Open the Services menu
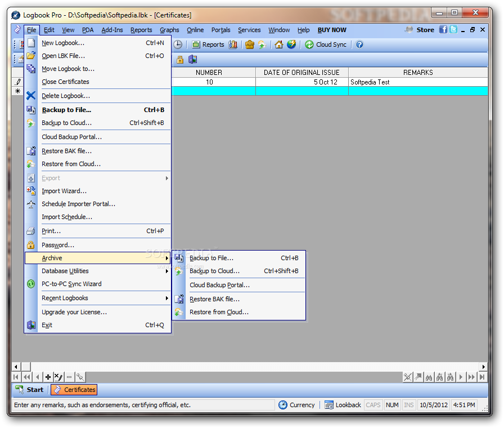Viewport: 504px width, 428px height. (x=249, y=30)
